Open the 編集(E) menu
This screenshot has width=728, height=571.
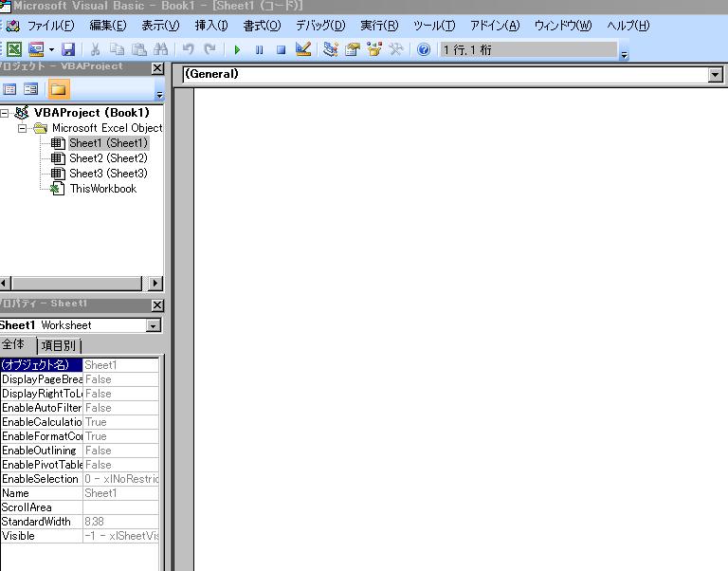108,26
